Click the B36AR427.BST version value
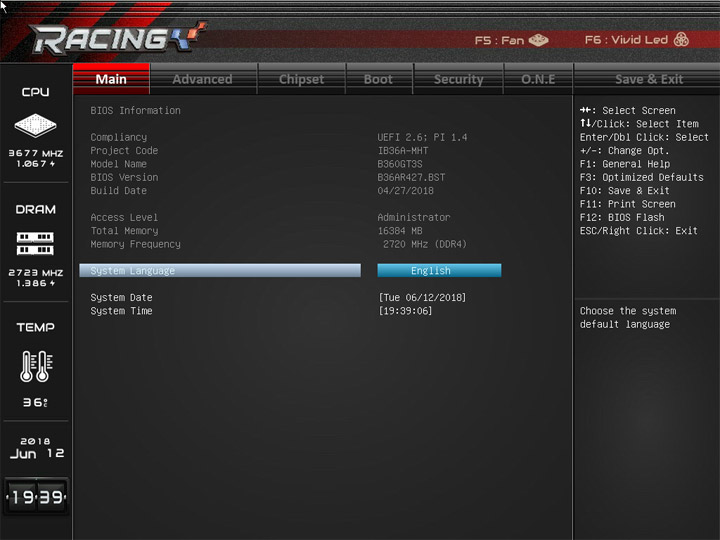Screen dimensions: 720x540 coord(411,177)
